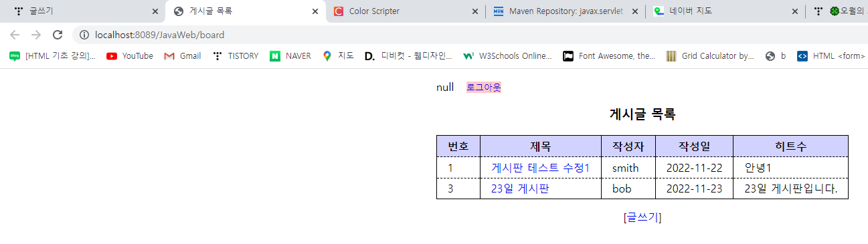Click the pink 로그아웃 logout link
868x244 pixels.
click(x=483, y=88)
